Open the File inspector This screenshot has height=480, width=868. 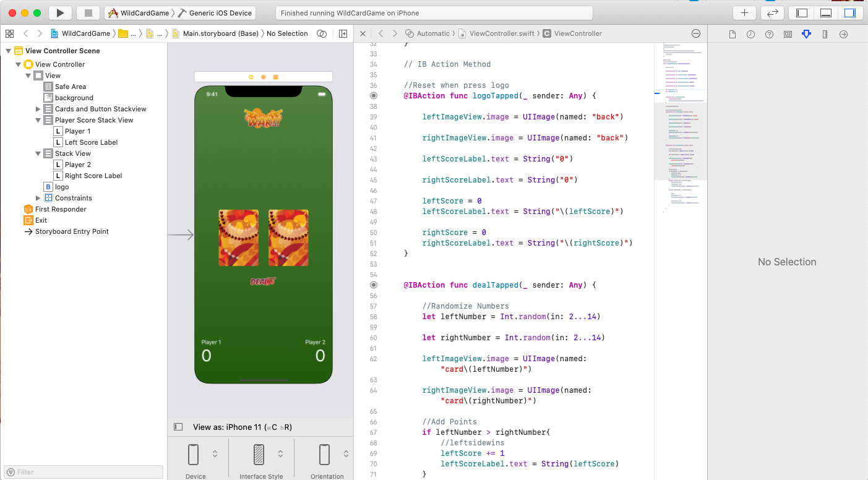pyautogui.click(x=732, y=35)
